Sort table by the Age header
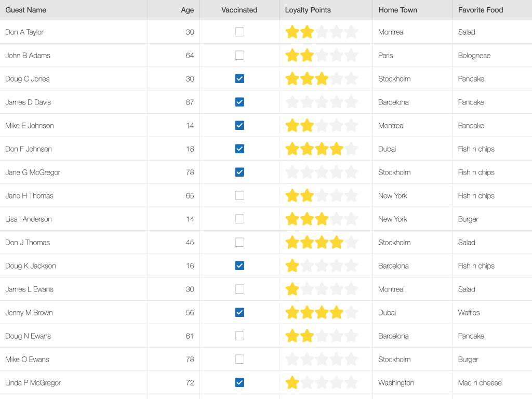Viewport: 532px width, 399px height. pos(187,10)
